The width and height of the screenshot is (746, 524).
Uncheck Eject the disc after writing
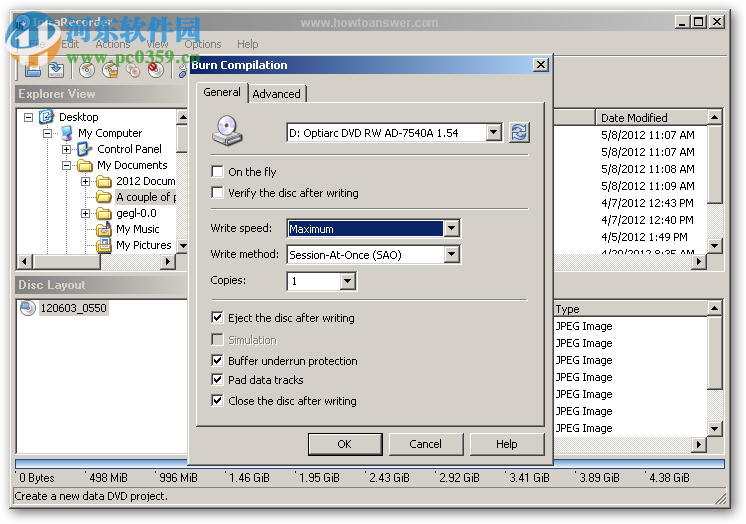217,317
